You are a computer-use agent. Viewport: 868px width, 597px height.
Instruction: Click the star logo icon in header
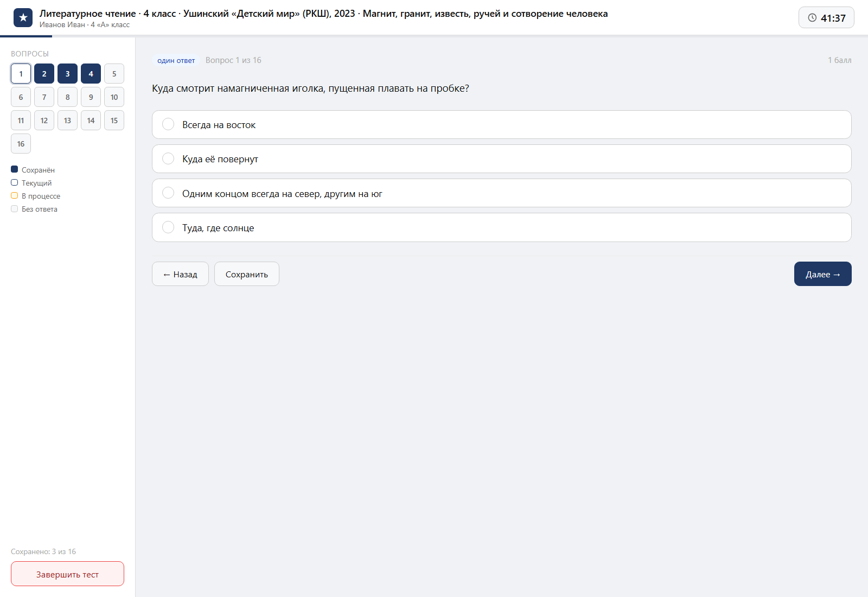point(23,18)
